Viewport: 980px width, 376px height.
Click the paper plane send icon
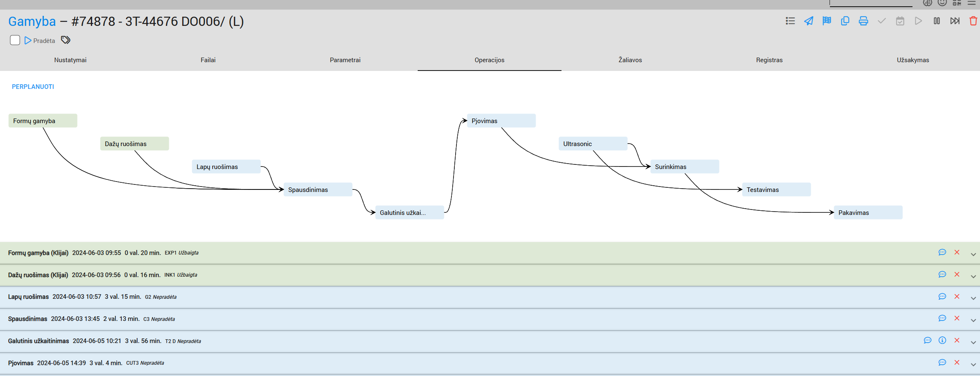(808, 21)
